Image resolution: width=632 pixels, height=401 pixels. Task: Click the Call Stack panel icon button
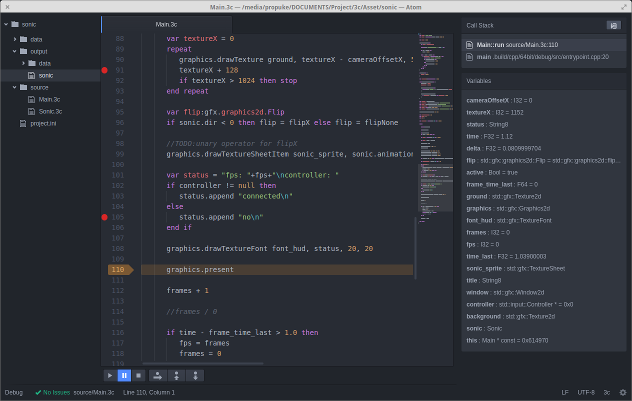coord(613,25)
